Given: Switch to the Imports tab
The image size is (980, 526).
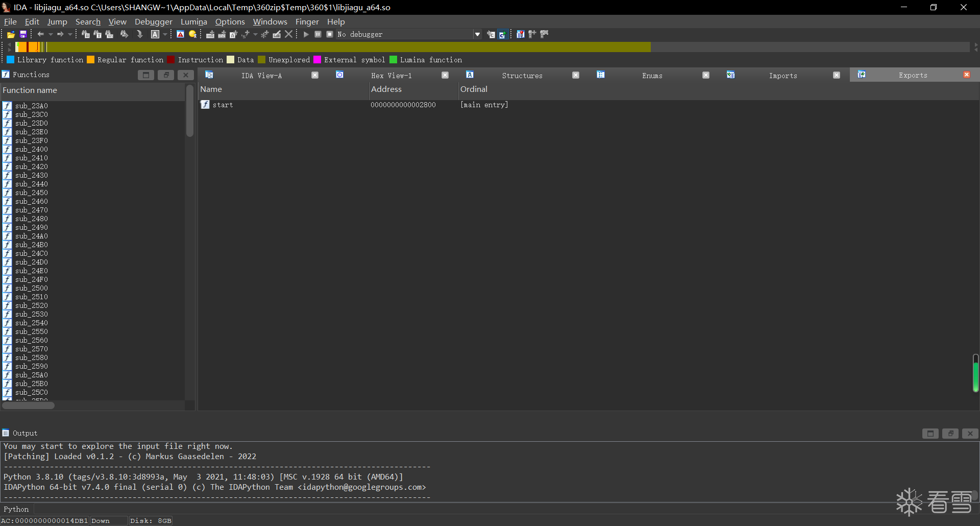Looking at the screenshot, I should [x=783, y=76].
